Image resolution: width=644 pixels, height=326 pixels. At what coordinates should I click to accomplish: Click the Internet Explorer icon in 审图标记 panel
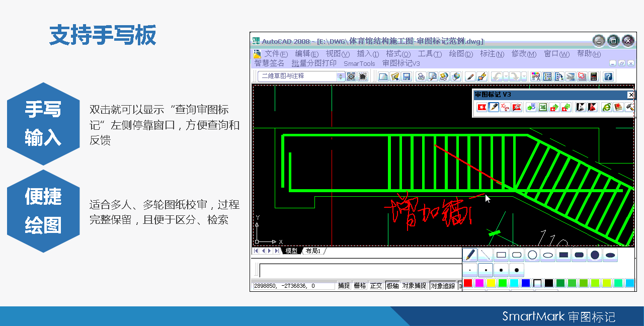607,107
